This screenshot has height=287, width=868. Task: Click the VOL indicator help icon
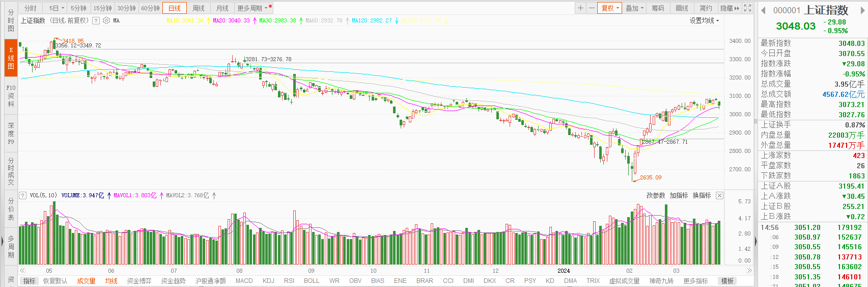tap(23, 196)
